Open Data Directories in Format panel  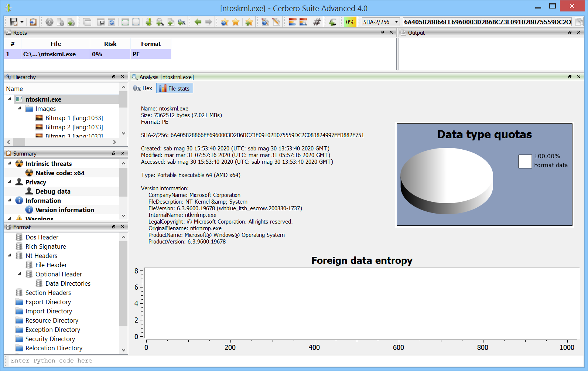(68, 283)
